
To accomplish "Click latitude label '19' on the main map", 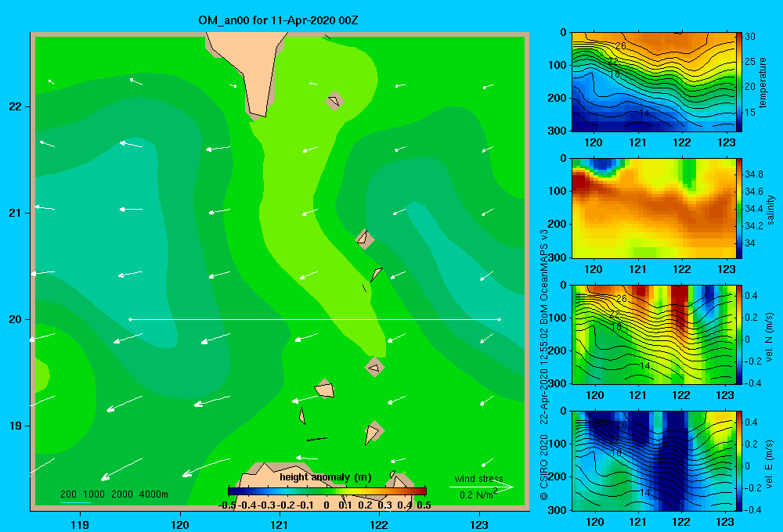I will coord(15,426).
